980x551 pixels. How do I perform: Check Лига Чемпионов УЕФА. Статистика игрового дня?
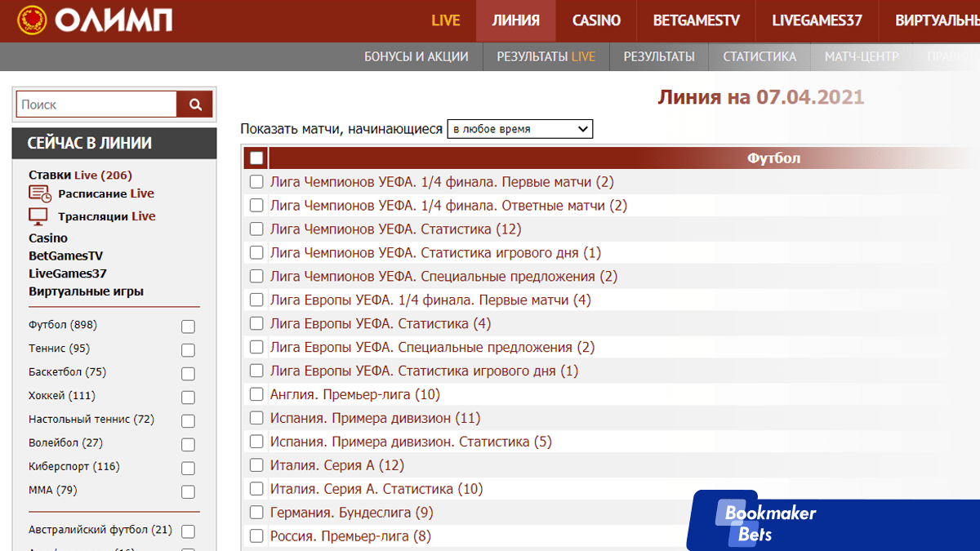[256, 253]
